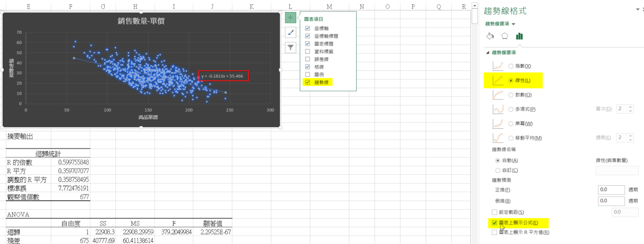
Task: Decrease the moving average 週期 stepper
Action: coord(630,140)
